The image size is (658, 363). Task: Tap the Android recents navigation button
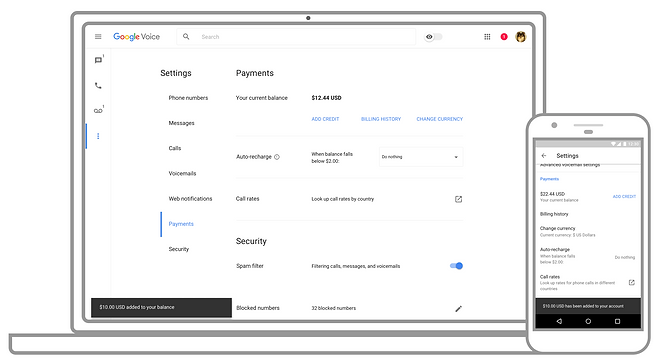(617, 321)
